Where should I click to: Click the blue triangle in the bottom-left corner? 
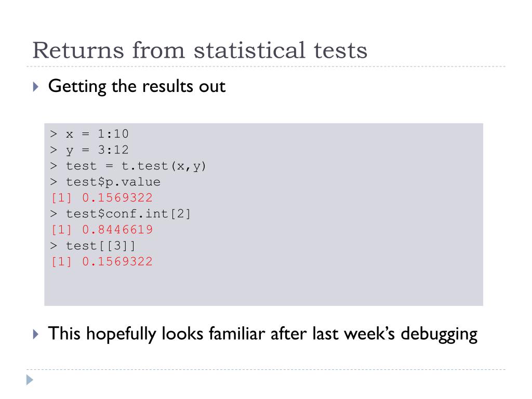click(30, 380)
